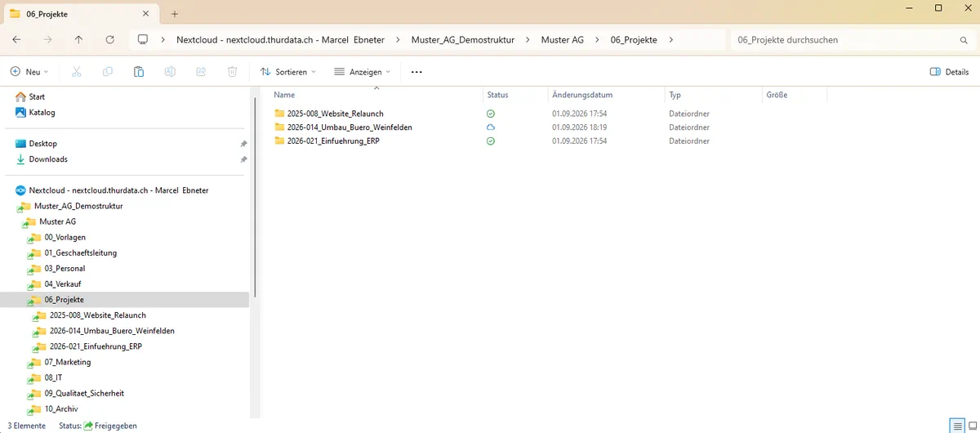Click the Rename icon in toolbar
980x433 pixels.
[170, 72]
